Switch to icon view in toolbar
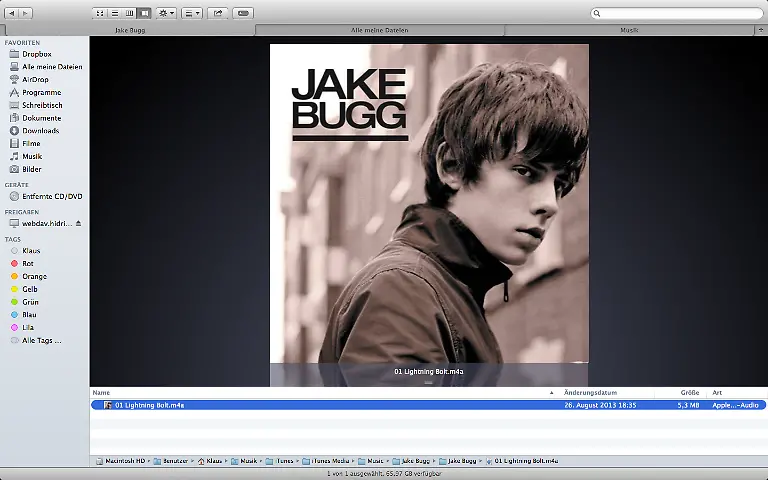The width and height of the screenshot is (768, 480). [x=100, y=13]
